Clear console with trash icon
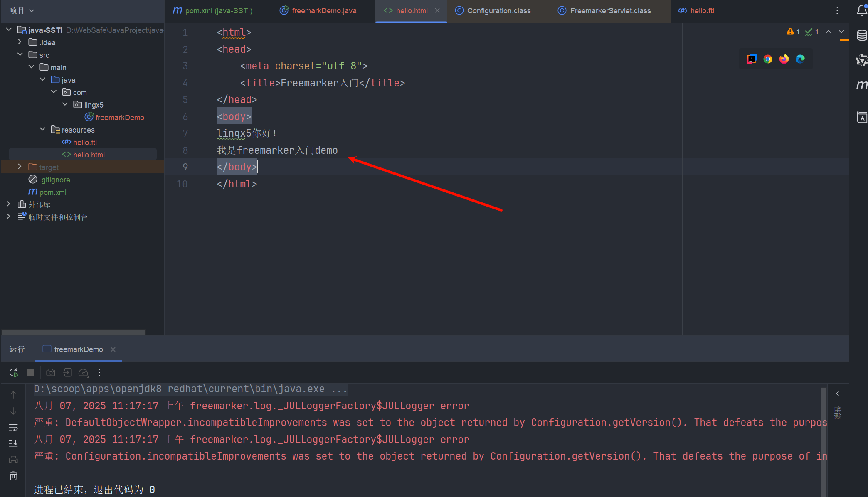This screenshot has width=868, height=497. coord(13,476)
